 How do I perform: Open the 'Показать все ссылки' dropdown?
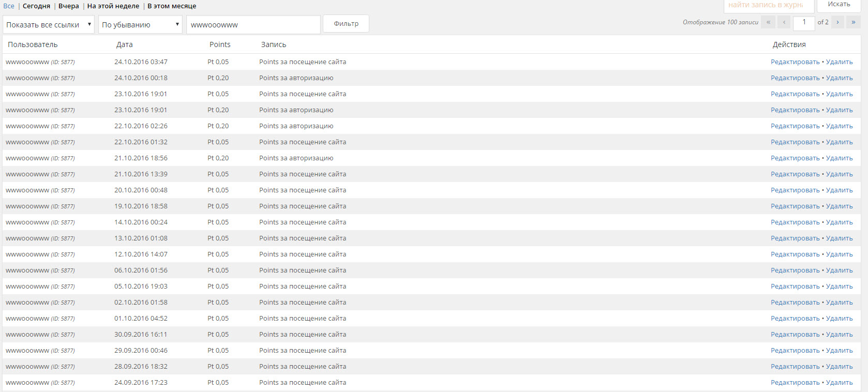pyautogui.click(x=49, y=25)
